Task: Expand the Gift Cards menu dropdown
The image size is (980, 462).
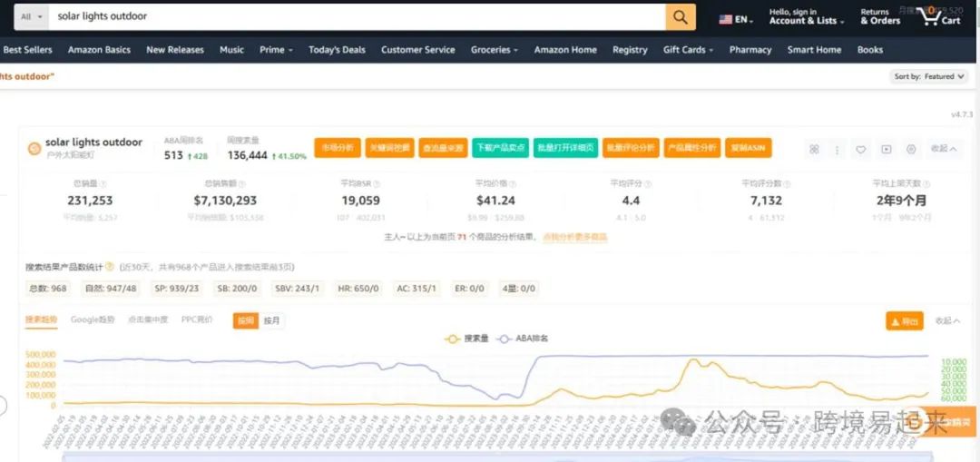Action: tap(688, 50)
